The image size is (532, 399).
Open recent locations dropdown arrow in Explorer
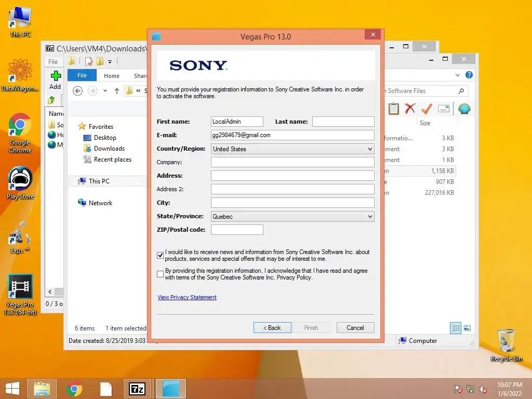click(105, 91)
